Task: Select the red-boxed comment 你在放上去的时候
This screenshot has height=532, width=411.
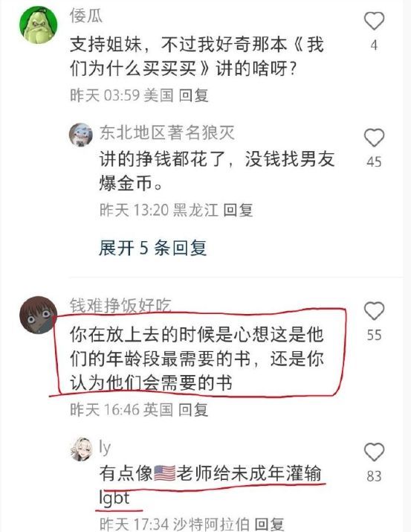Action: coord(197,359)
